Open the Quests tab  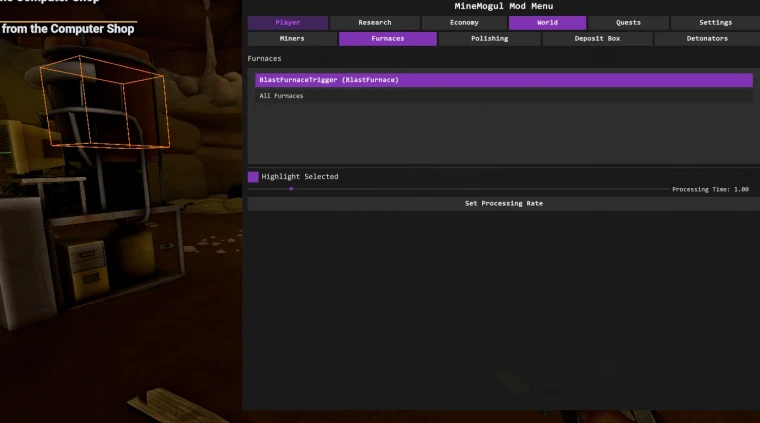click(x=628, y=23)
